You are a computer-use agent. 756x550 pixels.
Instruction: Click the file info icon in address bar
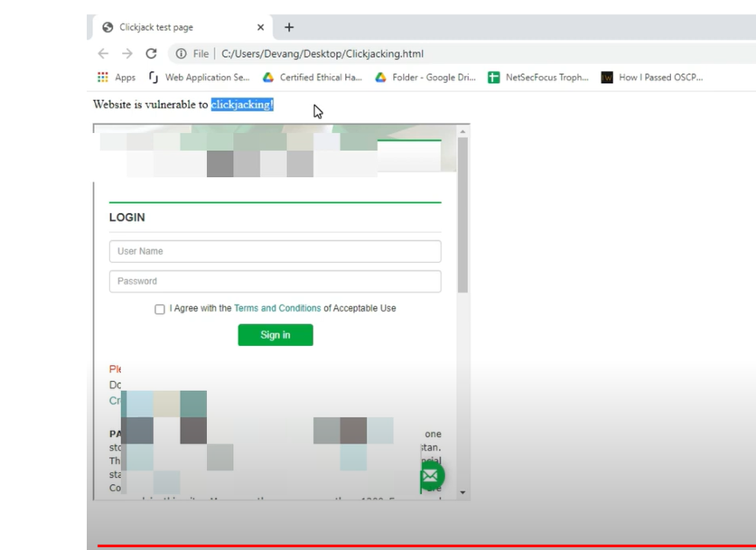[x=182, y=53]
